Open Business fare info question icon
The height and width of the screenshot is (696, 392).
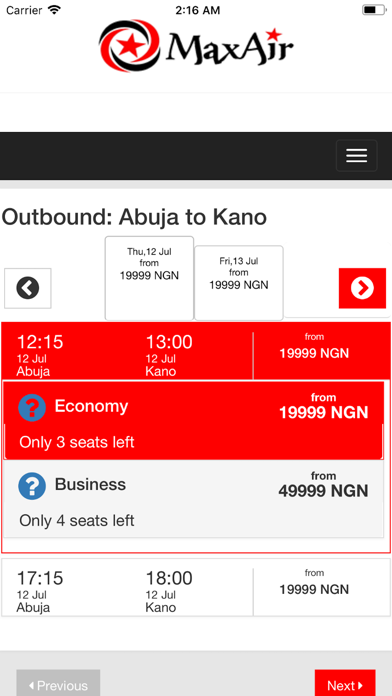(32, 486)
